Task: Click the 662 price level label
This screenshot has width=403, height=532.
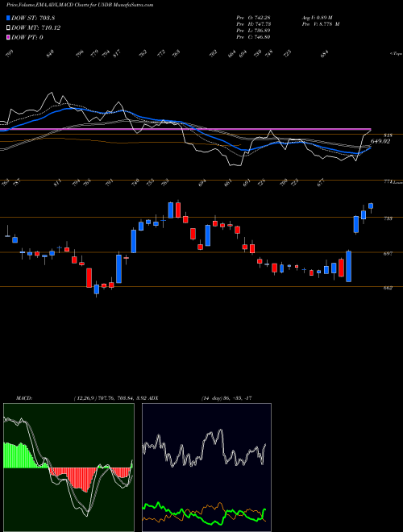Action: (388, 288)
